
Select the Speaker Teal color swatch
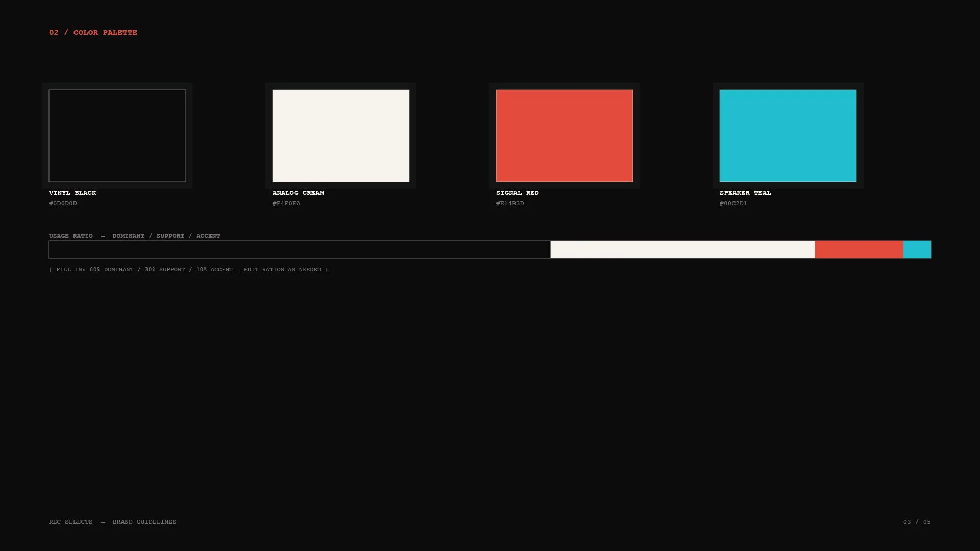[x=788, y=136]
